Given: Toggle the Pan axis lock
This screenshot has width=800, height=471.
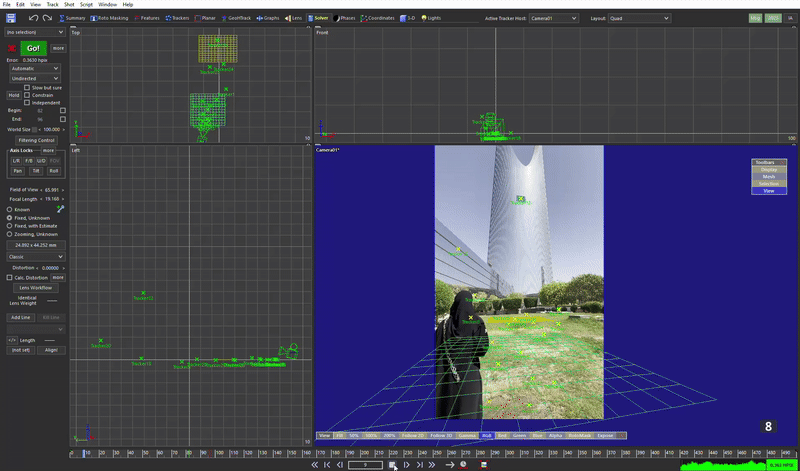Looking at the screenshot, I should [18, 171].
